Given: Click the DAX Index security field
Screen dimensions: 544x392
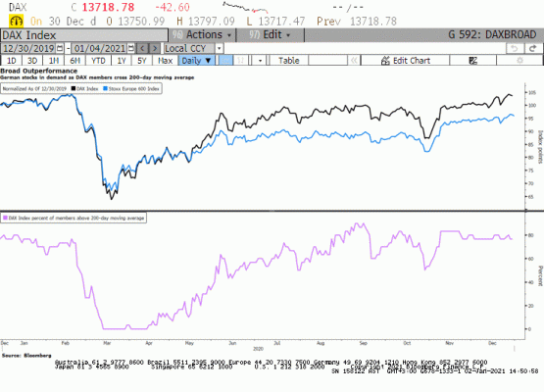Looking at the screenshot, I should coord(84,35).
